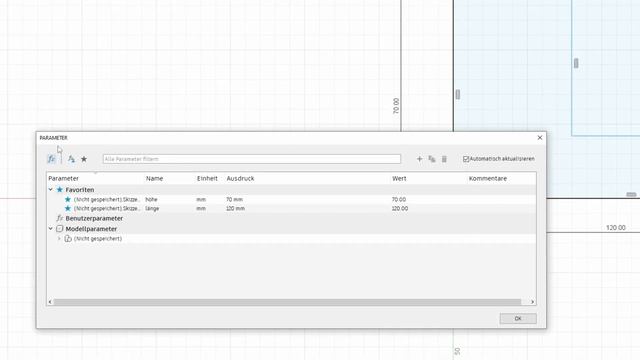Click the mm unit cell of höhe
This screenshot has height=360, width=640.
click(201, 200)
